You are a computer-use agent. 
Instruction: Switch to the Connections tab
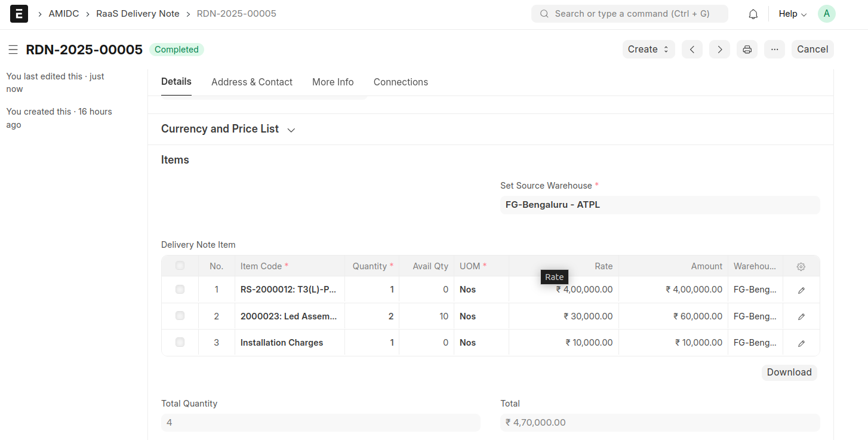(x=401, y=82)
